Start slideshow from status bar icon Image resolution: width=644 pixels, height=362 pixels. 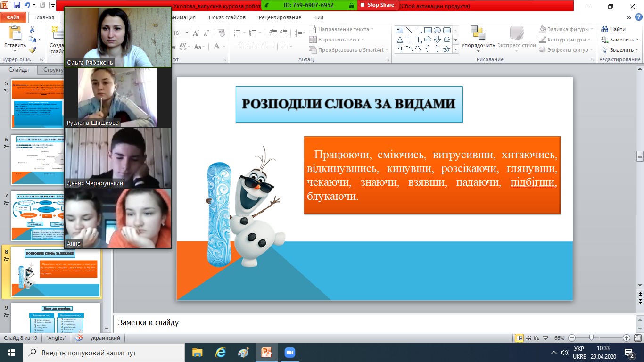(545, 338)
